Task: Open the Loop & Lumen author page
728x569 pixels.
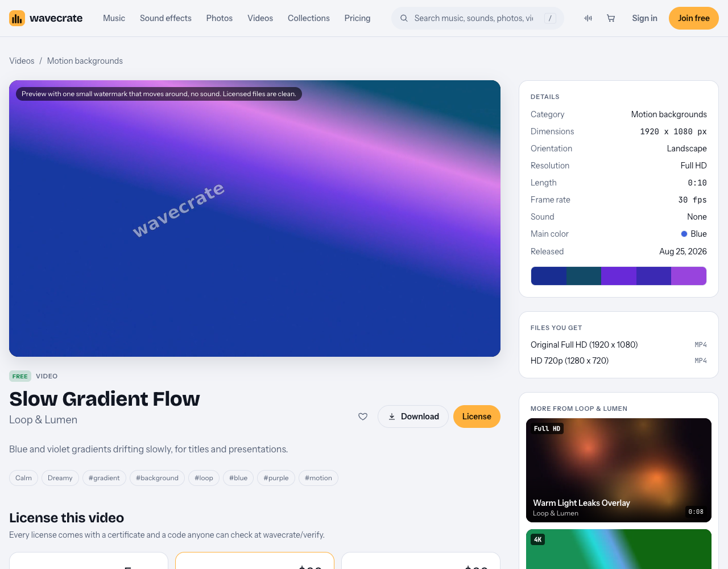Action: coord(43,420)
